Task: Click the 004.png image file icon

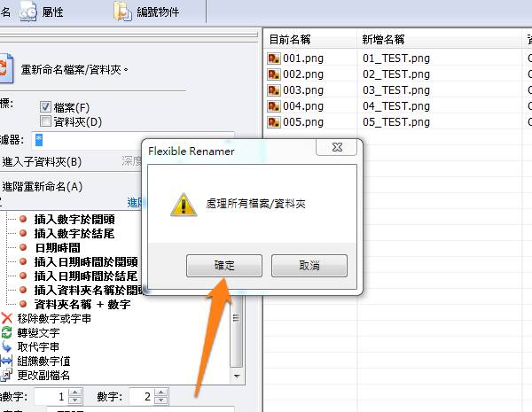Action: 274,106
